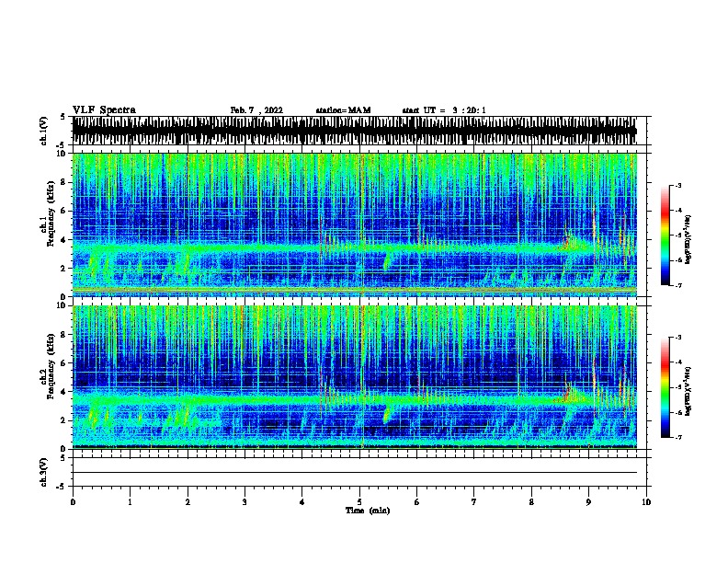Click the Time (min) axis tick labeled 3
The height and width of the screenshot is (563, 728).
click(245, 502)
